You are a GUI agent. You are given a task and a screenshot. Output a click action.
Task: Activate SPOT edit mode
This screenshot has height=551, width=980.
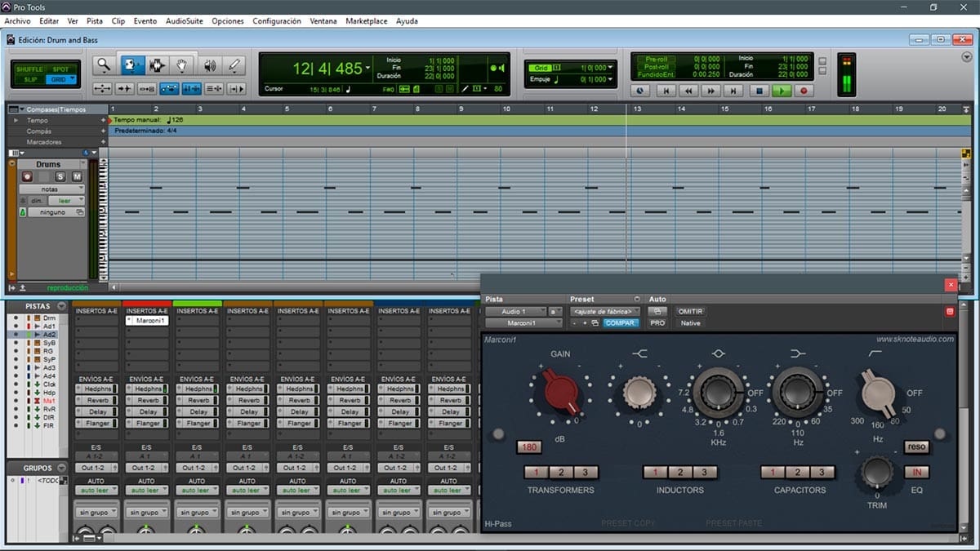point(60,69)
